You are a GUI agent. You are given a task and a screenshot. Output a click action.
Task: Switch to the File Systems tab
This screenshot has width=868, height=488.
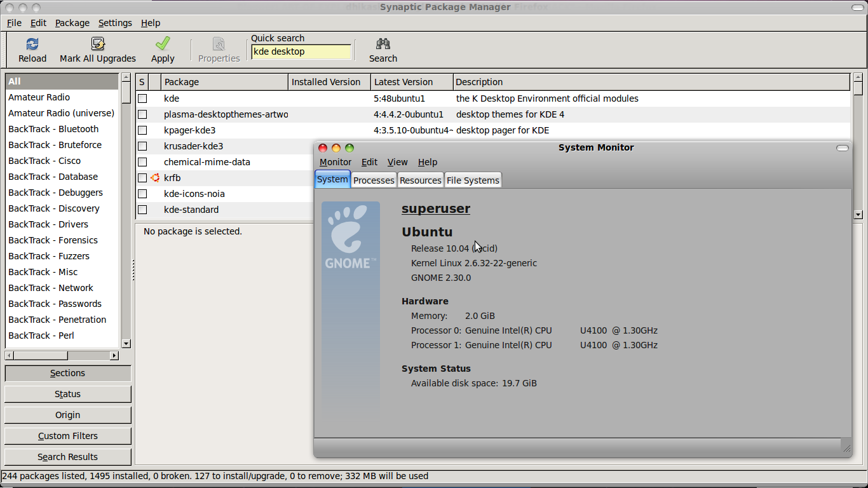[x=473, y=180]
